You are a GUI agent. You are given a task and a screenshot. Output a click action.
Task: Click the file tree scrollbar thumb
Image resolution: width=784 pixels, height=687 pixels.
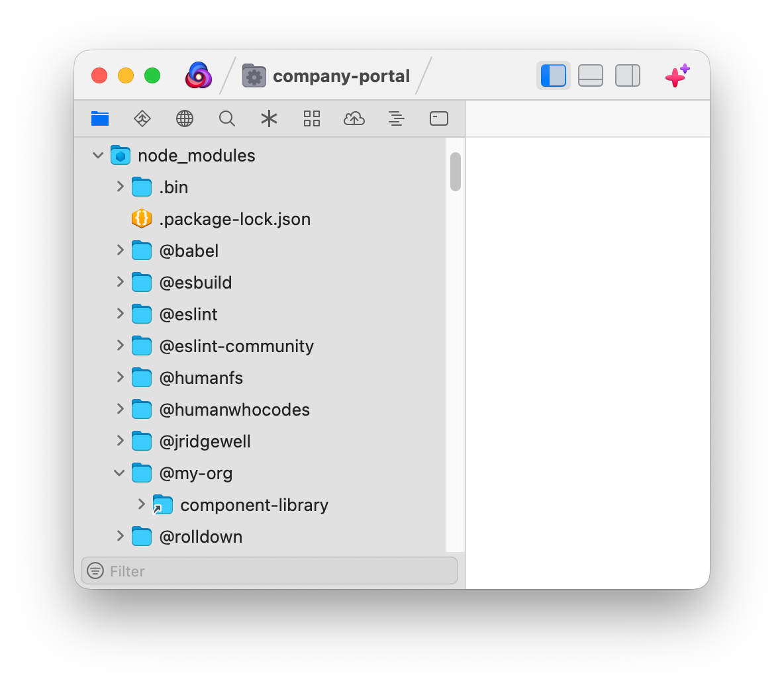[455, 171]
